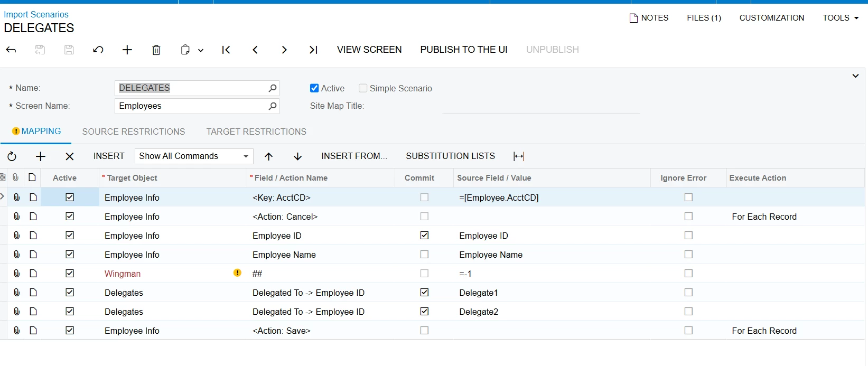Click the Files document column header icon
The image size is (868, 366).
(32, 178)
